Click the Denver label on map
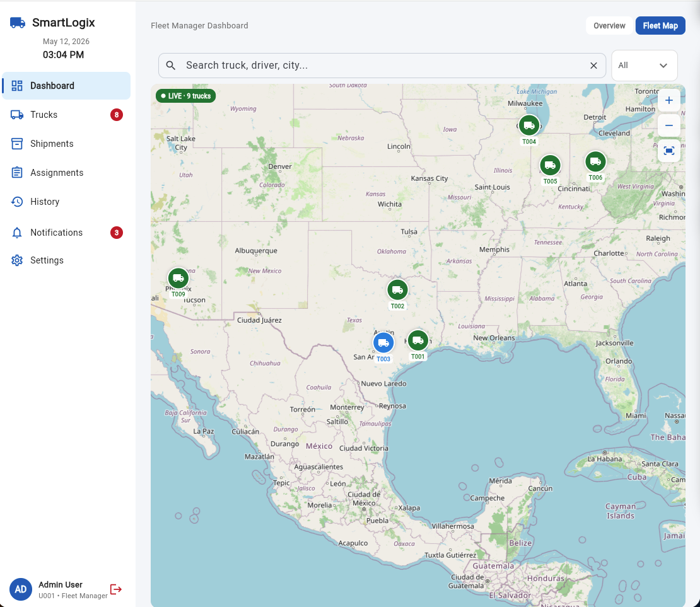 tap(280, 166)
